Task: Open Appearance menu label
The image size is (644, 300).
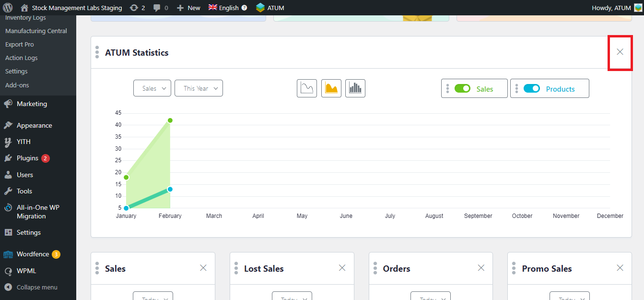Action: [x=35, y=125]
